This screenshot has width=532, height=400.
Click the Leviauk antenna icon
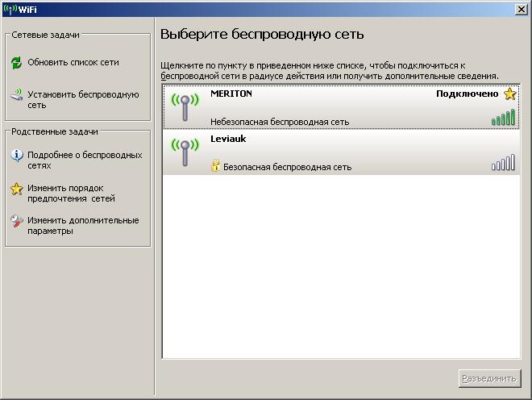(185, 152)
